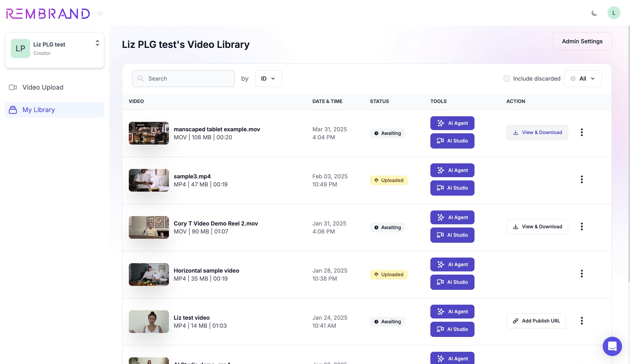Click the TOOLS column header
This screenshot has height=364, width=630.
(438, 101)
